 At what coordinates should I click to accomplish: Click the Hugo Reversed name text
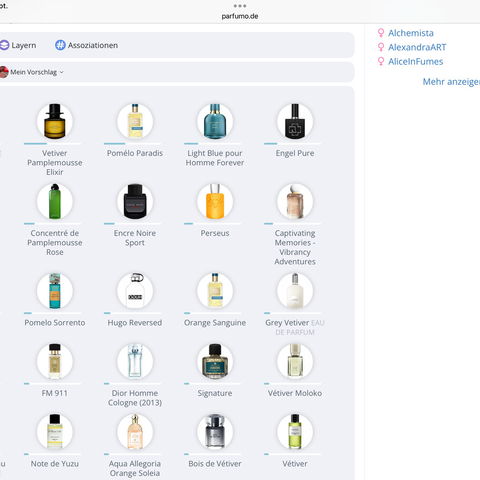(135, 323)
